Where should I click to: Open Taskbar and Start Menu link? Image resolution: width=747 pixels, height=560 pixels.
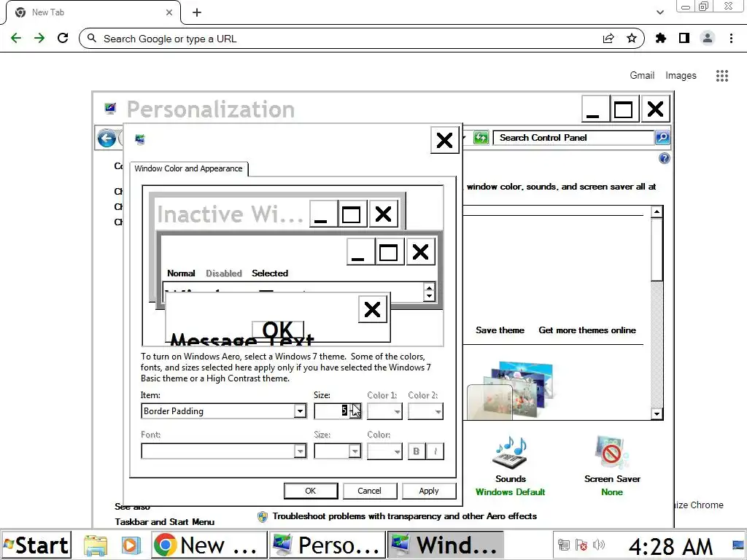coord(164,522)
